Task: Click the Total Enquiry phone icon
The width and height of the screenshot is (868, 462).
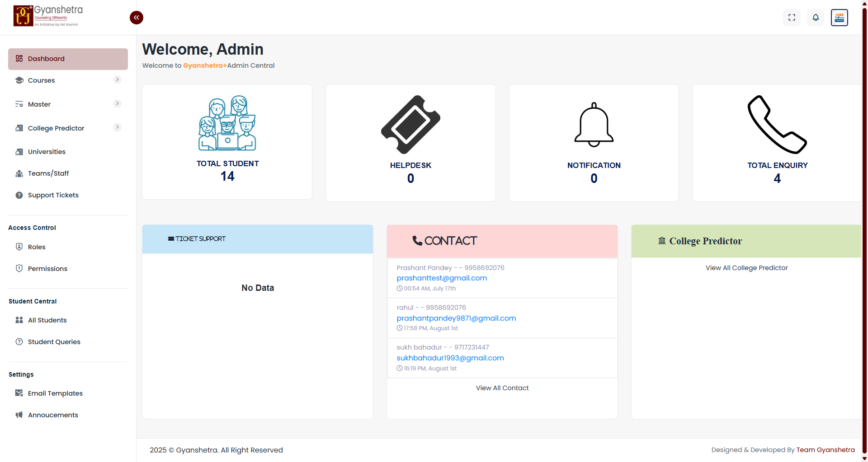Action: coord(777,125)
